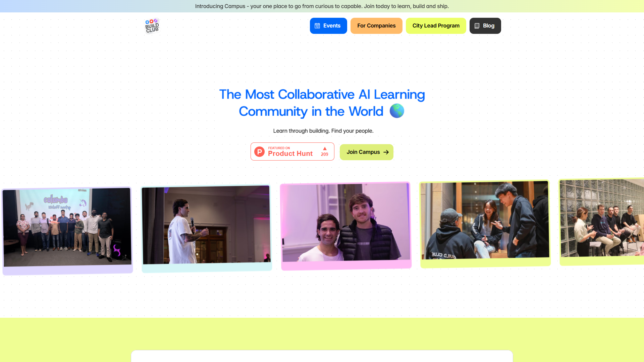Click the Product Hunt upvote triangle
Screen dimensions: 644x362
(325, 148)
